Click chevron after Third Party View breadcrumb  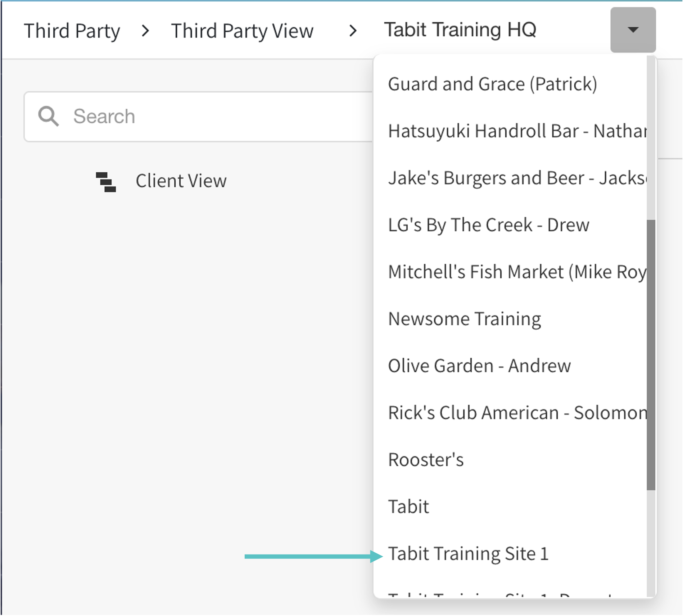pos(353,31)
